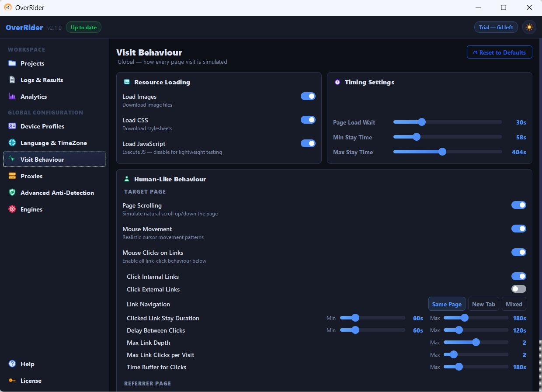Click the OverRider logo text in header
The width and height of the screenshot is (542, 392).
[x=24, y=28]
